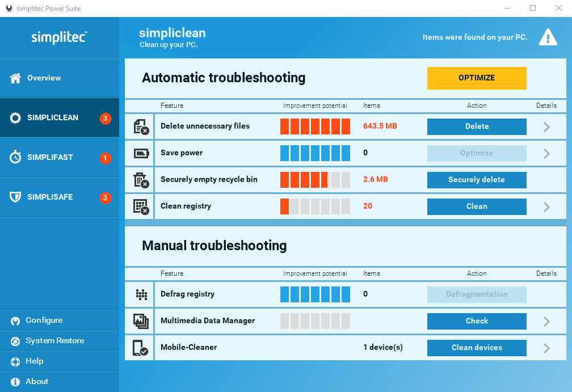Viewport: 572px width, 392px height.
Task: Open System Restore
Action: (x=60, y=340)
